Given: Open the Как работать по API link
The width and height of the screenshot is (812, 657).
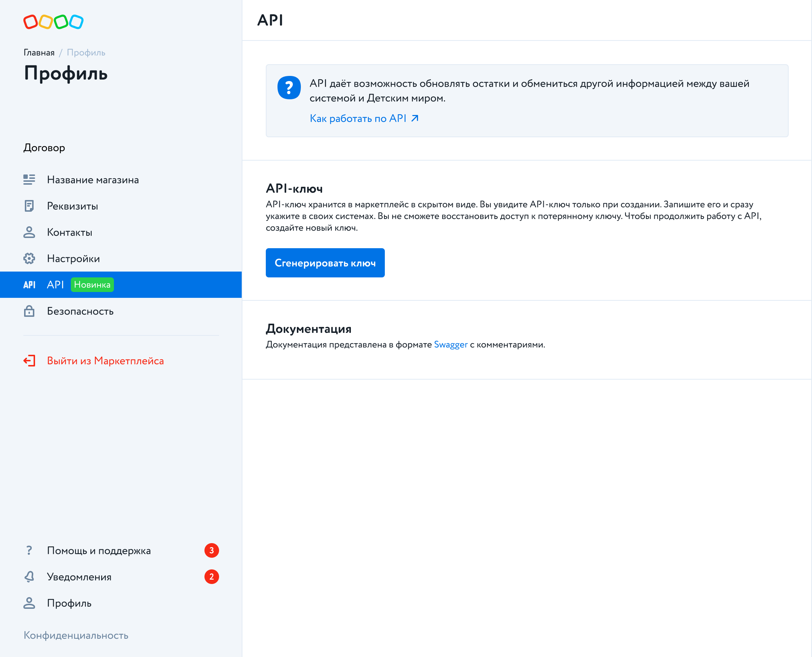Looking at the screenshot, I should click(x=364, y=119).
